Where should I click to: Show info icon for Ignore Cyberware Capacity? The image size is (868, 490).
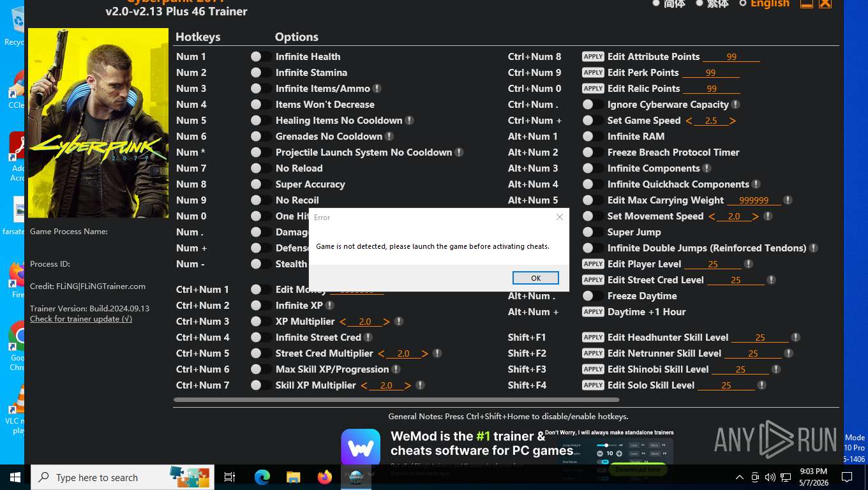(736, 105)
